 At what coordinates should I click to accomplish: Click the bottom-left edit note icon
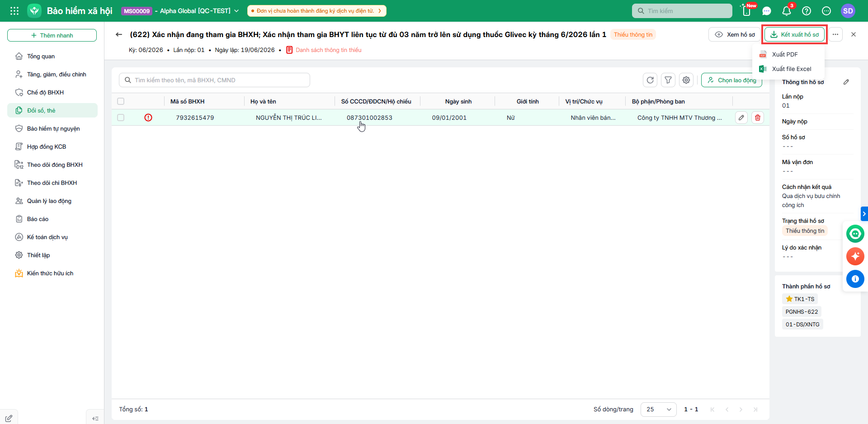point(9,418)
